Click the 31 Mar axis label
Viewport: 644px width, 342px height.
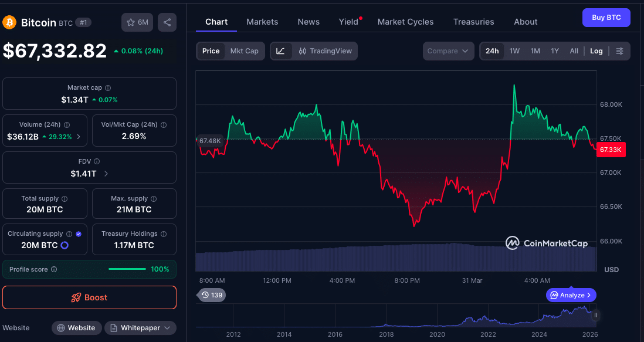coord(472,280)
